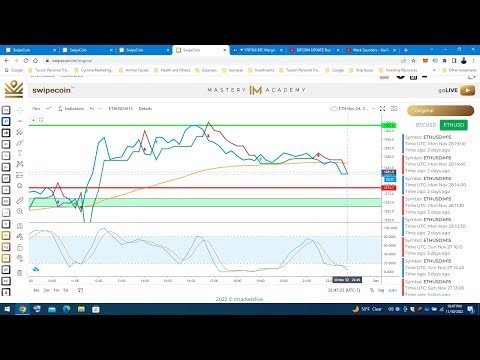Open the chart patterns tool
The height and width of the screenshot is (360, 480).
[20, 164]
